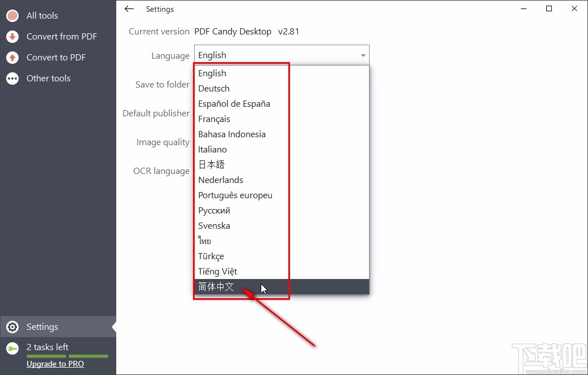The image size is (588, 375).
Task: Click the Other tools ellipsis icon
Action: tap(12, 79)
